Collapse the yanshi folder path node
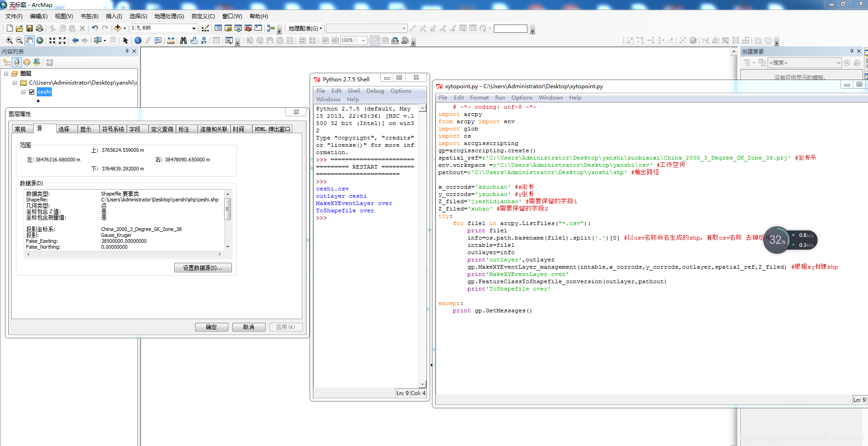 (15, 83)
